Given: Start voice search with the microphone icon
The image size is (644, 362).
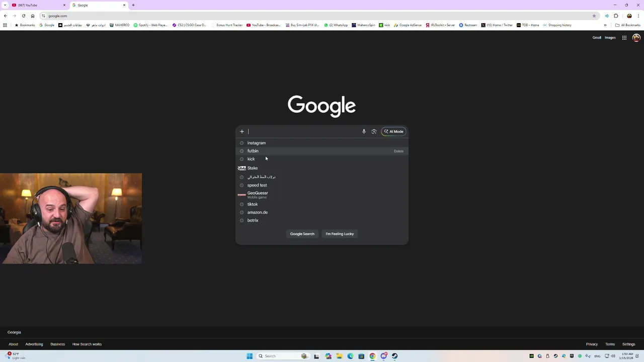Looking at the screenshot, I should tap(364, 132).
